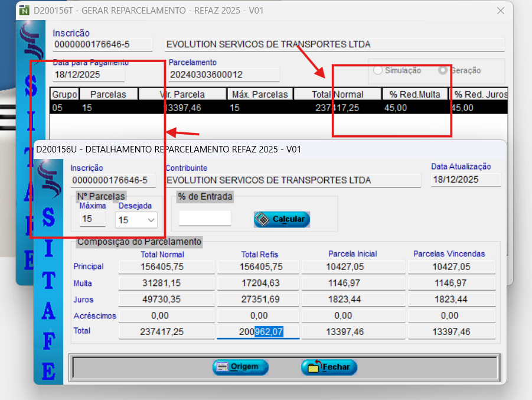This screenshot has width=532, height=400.
Task: Select the Geração radio option
Action: pyautogui.click(x=442, y=70)
